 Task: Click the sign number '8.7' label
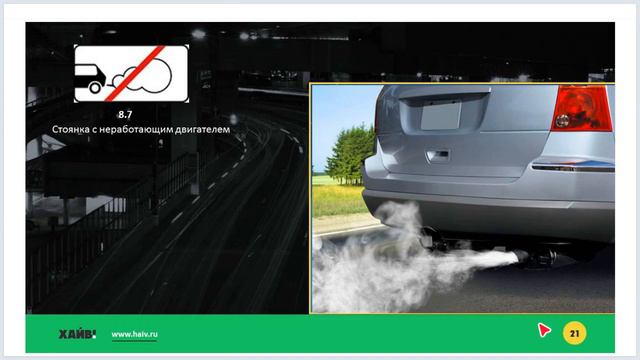(x=125, y=115)
